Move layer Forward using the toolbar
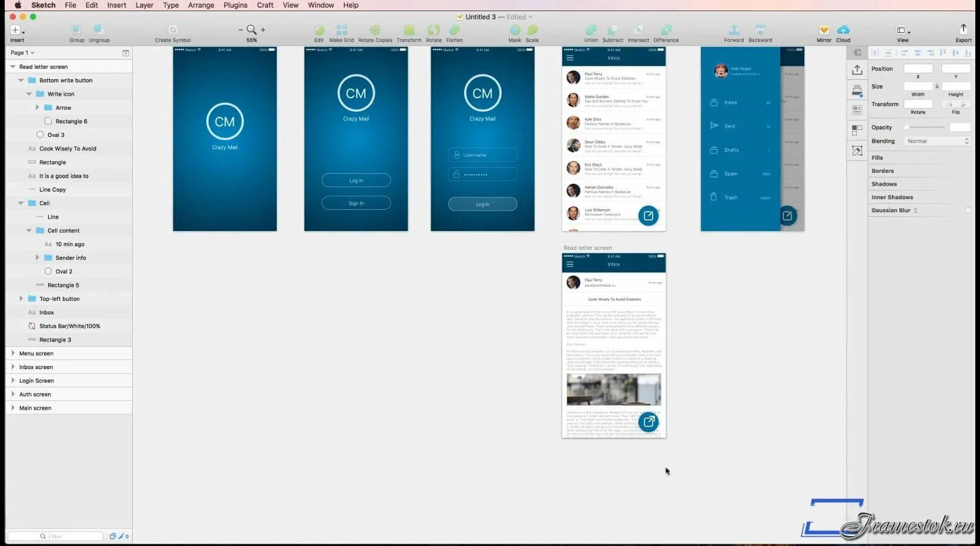 [734, 29]
